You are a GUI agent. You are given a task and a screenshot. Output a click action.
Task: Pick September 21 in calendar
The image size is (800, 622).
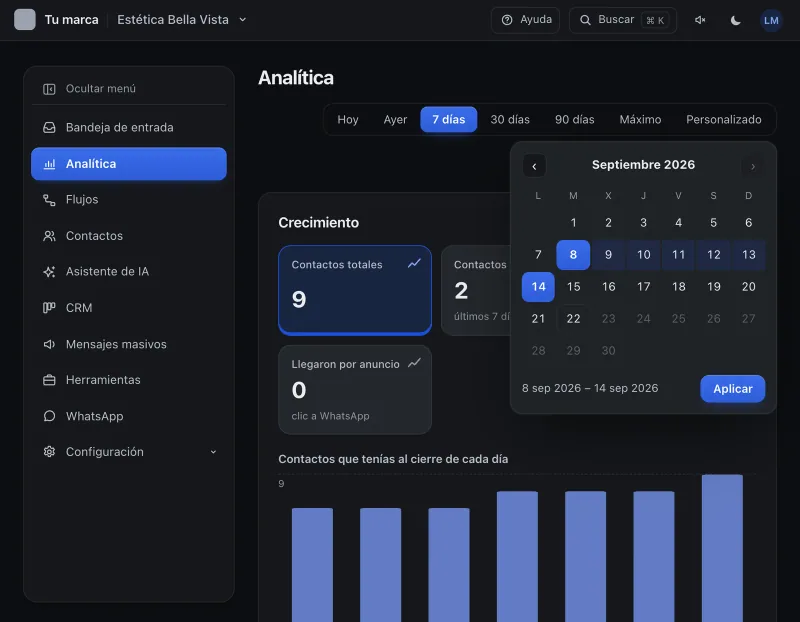[538, 319]
